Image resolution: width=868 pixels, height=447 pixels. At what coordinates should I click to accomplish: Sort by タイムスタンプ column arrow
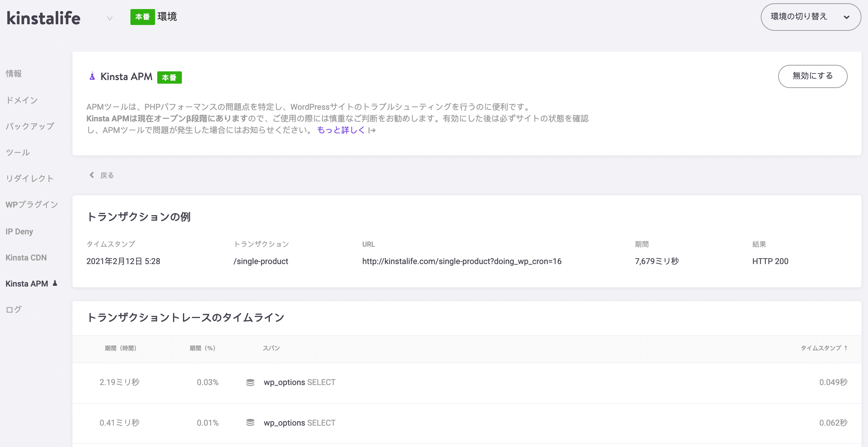pos(846,348)
